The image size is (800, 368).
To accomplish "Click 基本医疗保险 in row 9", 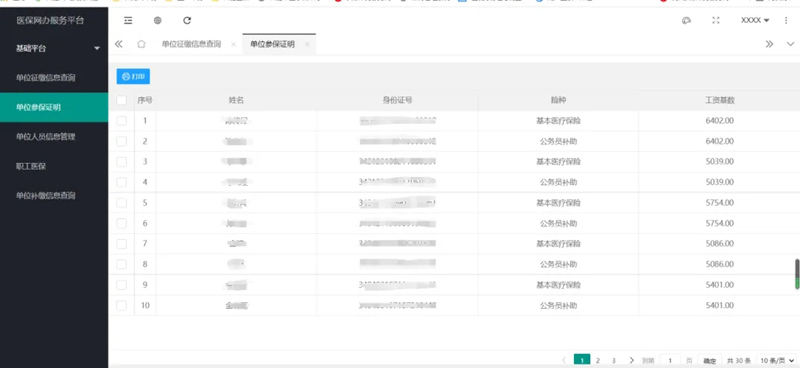I will [559, 285].
